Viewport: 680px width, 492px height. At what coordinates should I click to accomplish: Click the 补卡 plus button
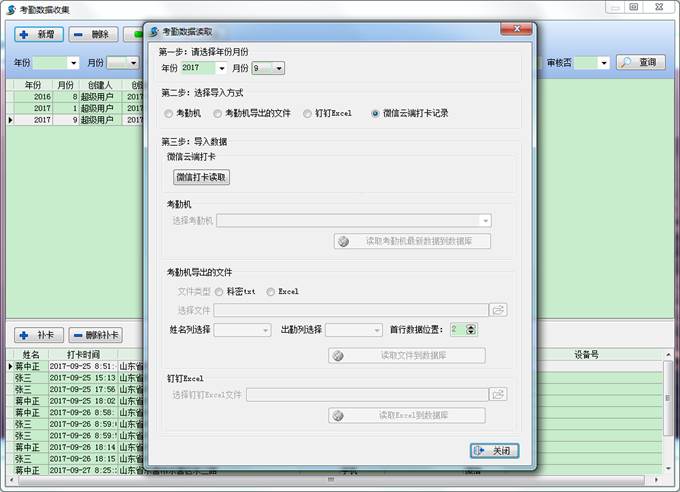pyautogui.click(x=38, y=335)
